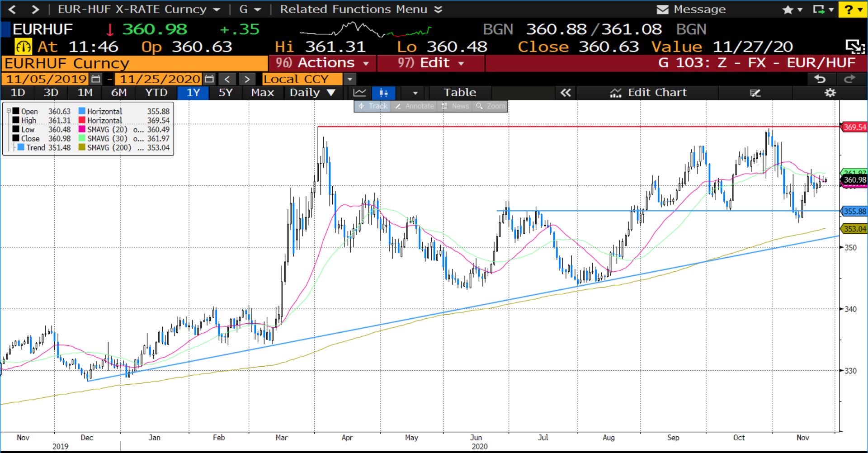The width and height of the screenshot is (868, 453).
Task: Click the SMAVG (30) green swatch
Action: tap(82, 138)
